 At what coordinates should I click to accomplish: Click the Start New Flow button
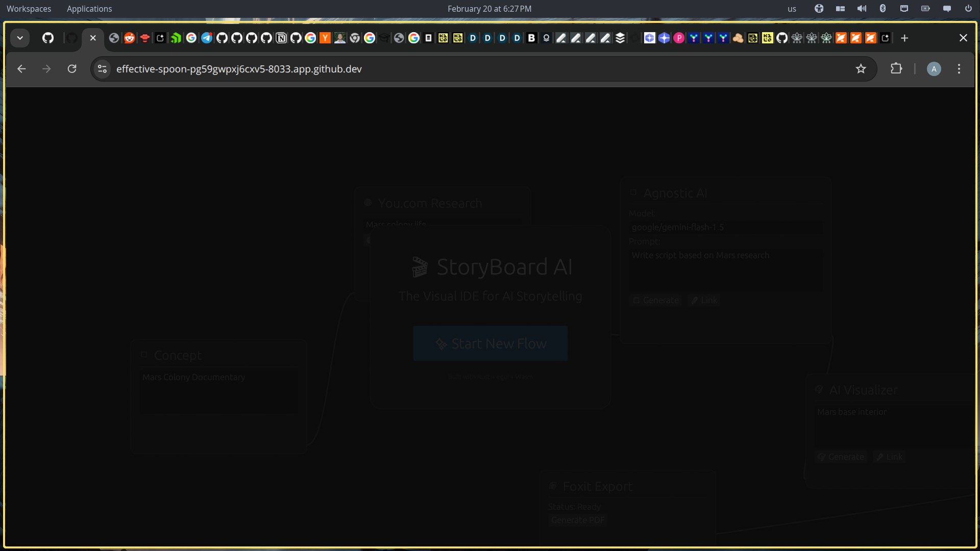pos(490,343)
